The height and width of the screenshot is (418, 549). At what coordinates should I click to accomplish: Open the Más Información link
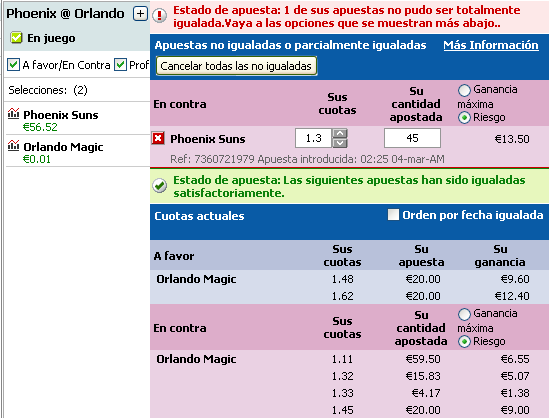[491, 45]
